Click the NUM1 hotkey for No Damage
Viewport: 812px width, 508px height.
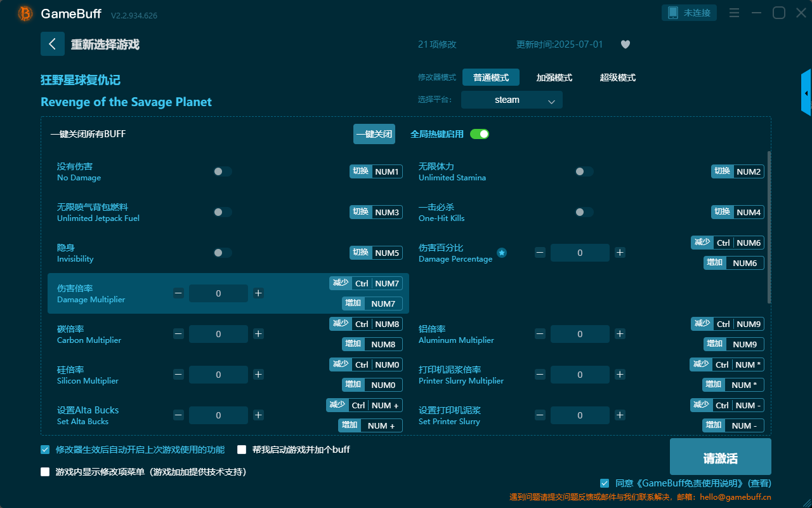click(x=376, y=171)
